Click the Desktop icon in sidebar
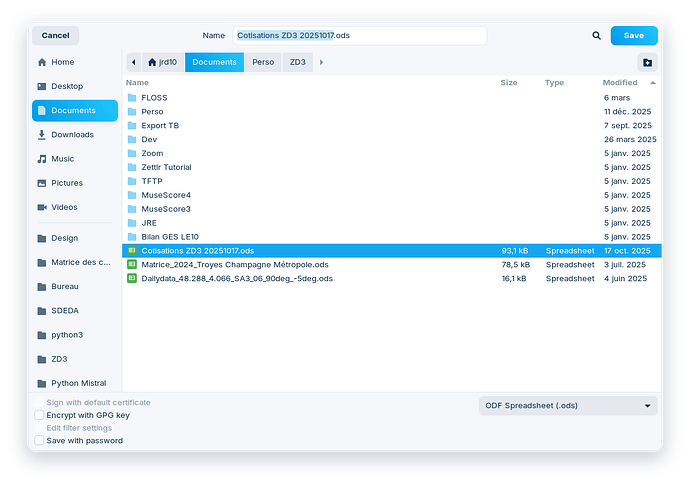Screen dimensions: 690x485 coord(42,86)
